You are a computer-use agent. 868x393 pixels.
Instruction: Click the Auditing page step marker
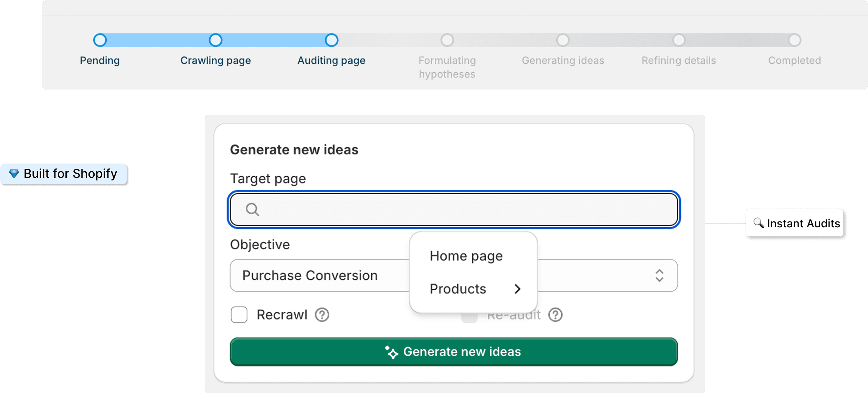coord(331,40)
